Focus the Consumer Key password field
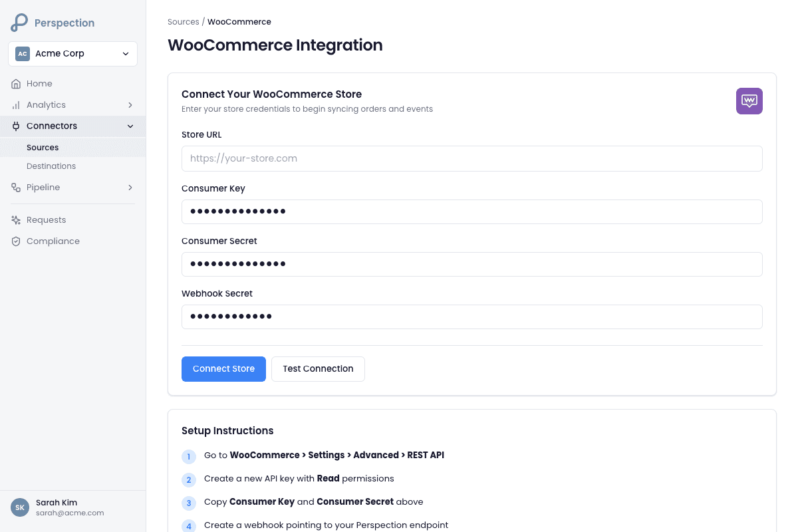This screenshot has height=532, width=798. (472, 211)
